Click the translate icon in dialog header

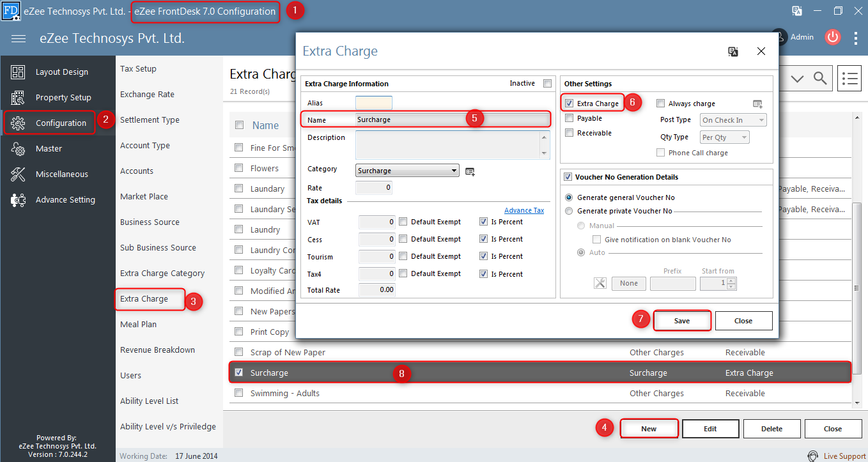pos(733,52)
